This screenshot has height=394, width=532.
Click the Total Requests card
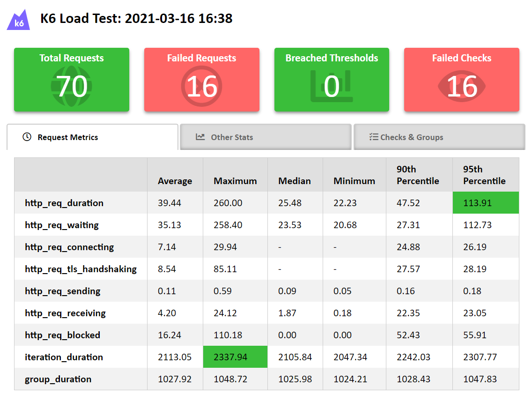pyautogui.click(x=72, y=79)
